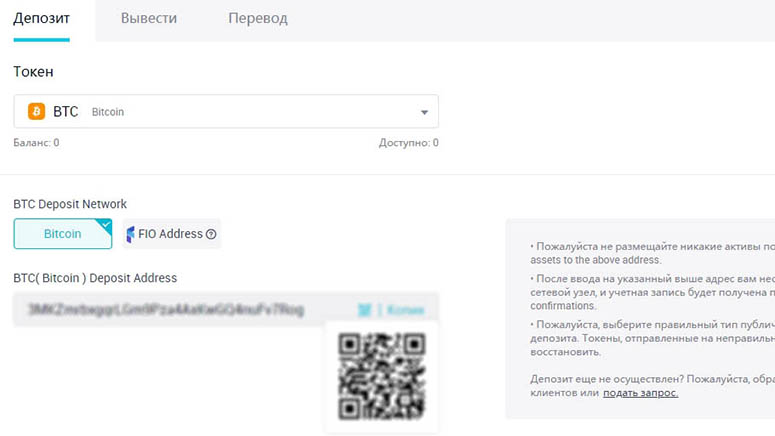The width and height of the screenshot is (775, 436).
Task: Open the подать запрос link
Action: tap(640, 392)
